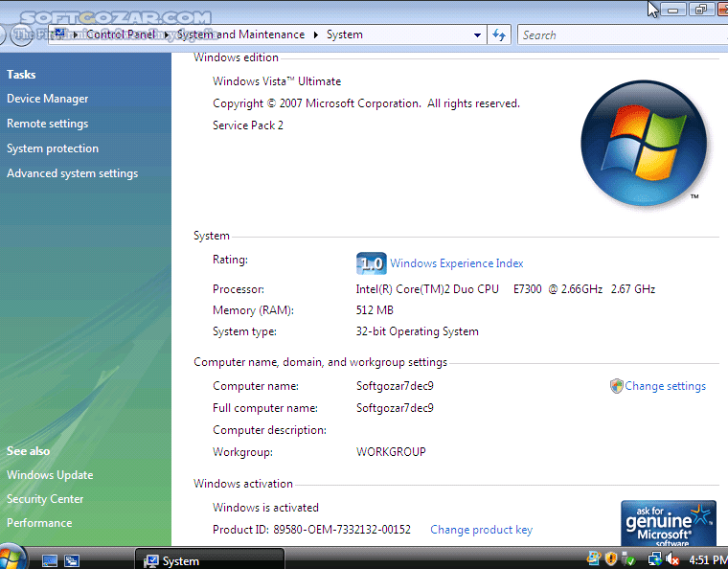
Task: Open the Windows Experience Index link
Action: [456, 263]
